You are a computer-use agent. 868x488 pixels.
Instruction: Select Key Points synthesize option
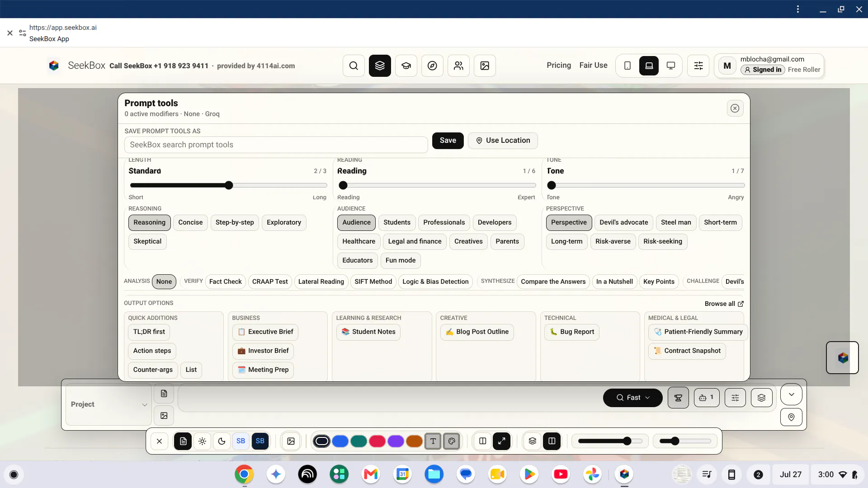(659, 282)
